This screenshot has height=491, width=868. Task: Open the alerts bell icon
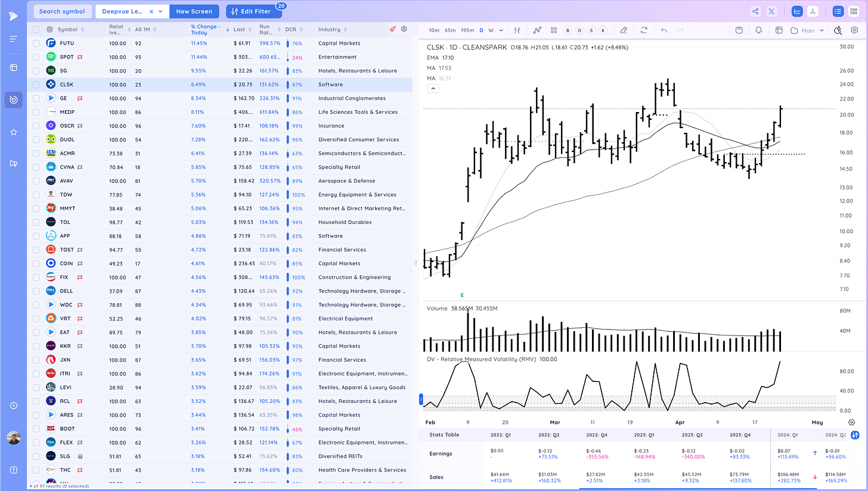(759, 30)
